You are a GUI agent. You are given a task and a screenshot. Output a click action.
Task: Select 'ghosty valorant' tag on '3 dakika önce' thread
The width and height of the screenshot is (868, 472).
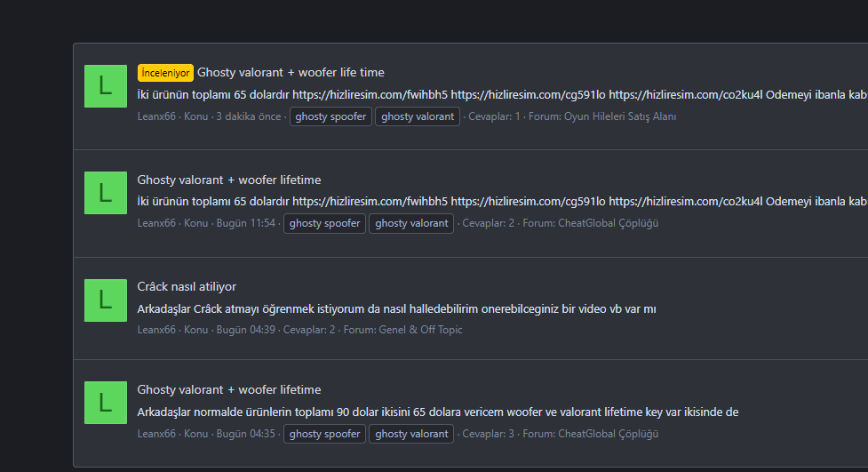(x=418, y=116)
